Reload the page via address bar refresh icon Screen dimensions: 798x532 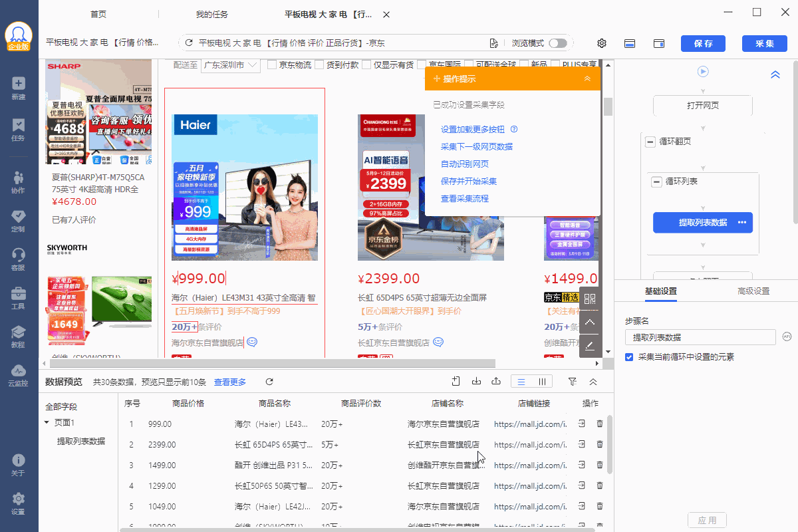point(189,43)
